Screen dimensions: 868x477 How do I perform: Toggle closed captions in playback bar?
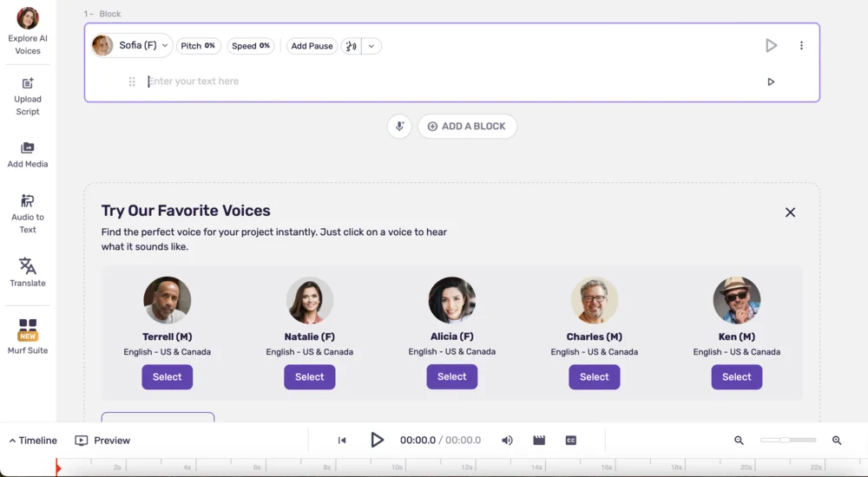(571, 441)
